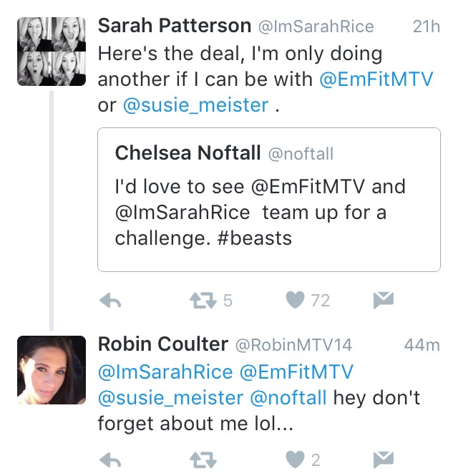
Task: Open the quoted Chelsea Noftall tweet
Action: pos(269,200)
